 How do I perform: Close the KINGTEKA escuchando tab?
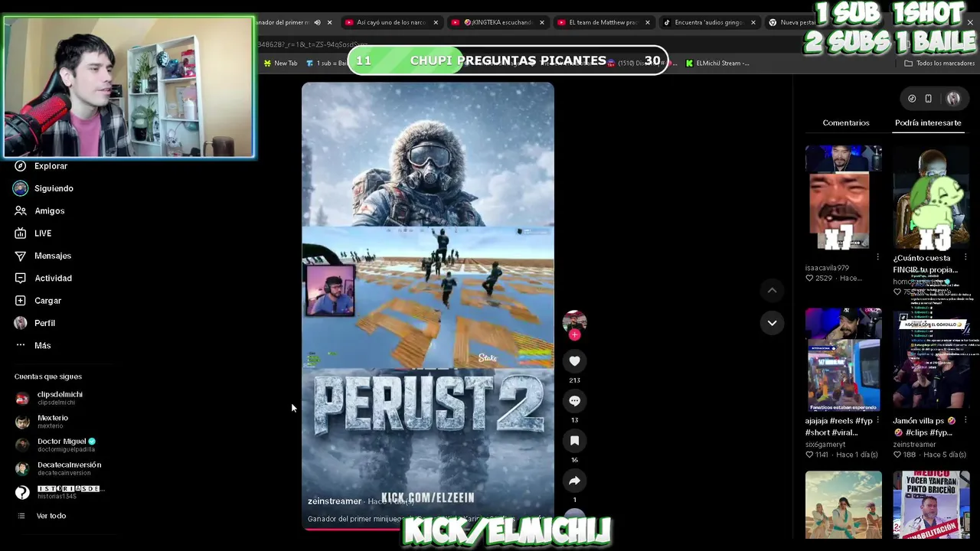point(541,22)
